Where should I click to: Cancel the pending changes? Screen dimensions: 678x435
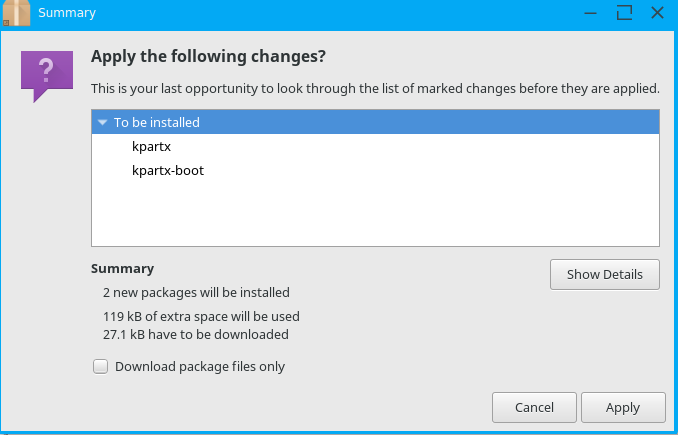pos(534,408)
